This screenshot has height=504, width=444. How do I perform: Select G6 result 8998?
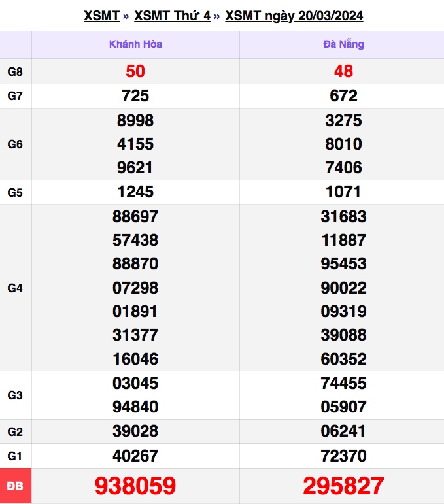(x=135, y=120)
